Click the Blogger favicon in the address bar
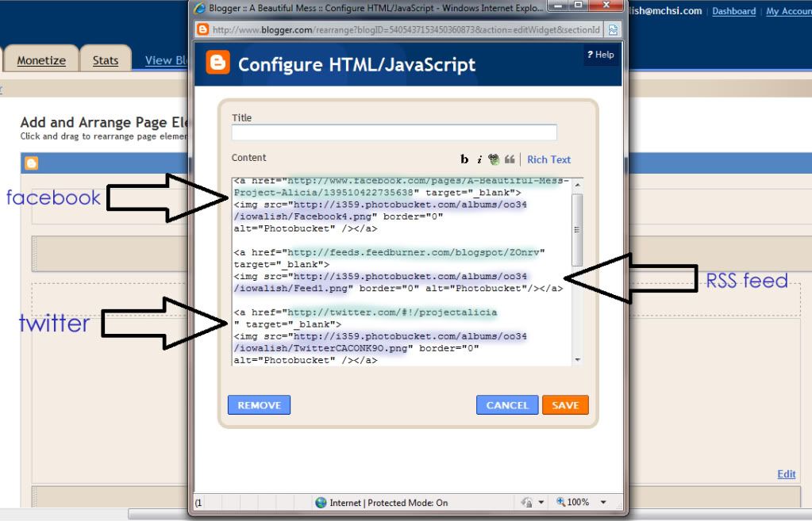The height and width of the screenshot is (521, 812). click(203, 29)
